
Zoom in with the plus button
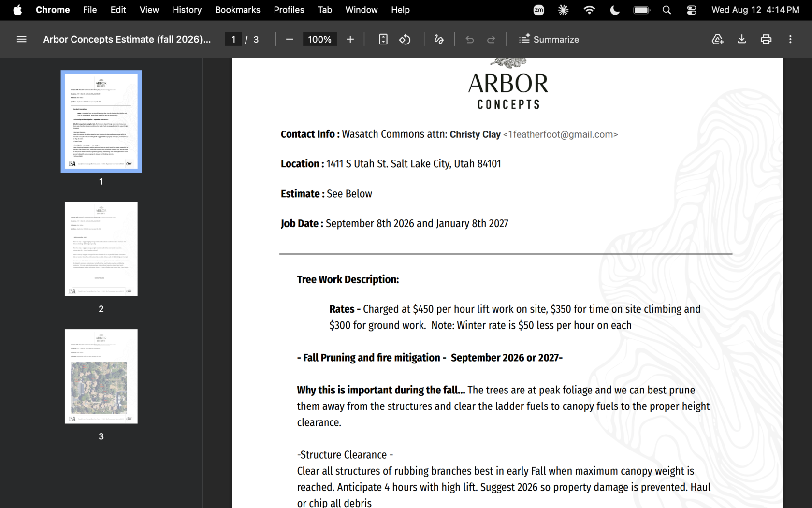click(x=350, y=39)
